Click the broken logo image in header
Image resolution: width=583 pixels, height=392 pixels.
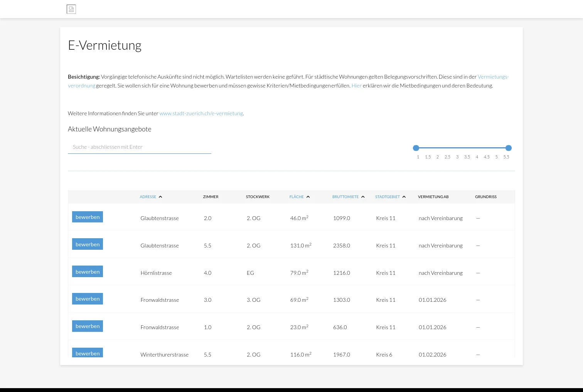[x=71, y=9]
